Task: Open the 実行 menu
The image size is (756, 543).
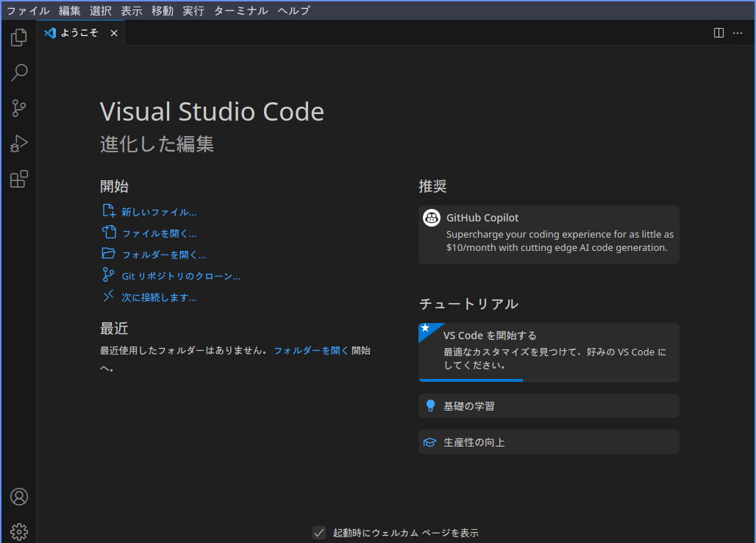Action: point(193,10)
